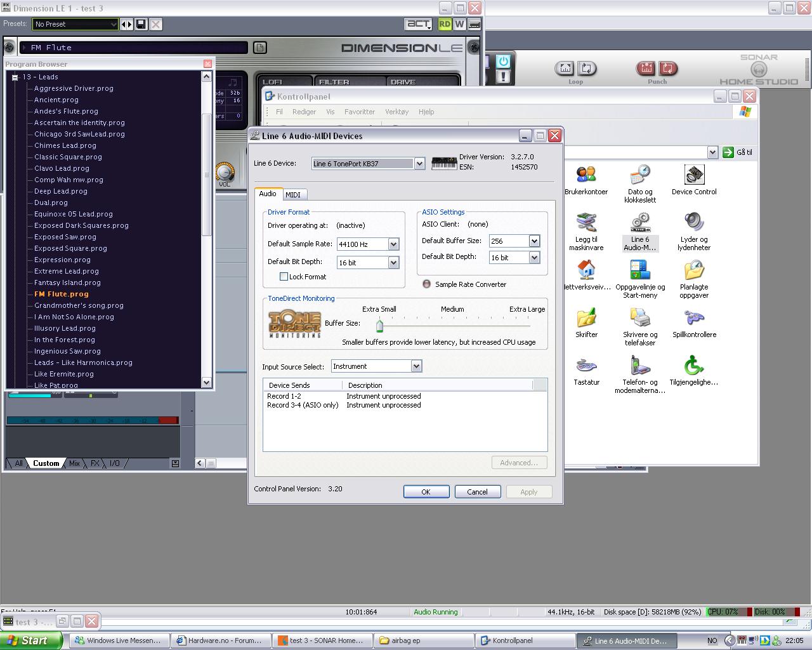The image size is (812, 650).
Task: Enable the Lock Format checkbox
Action: (284, 277)
